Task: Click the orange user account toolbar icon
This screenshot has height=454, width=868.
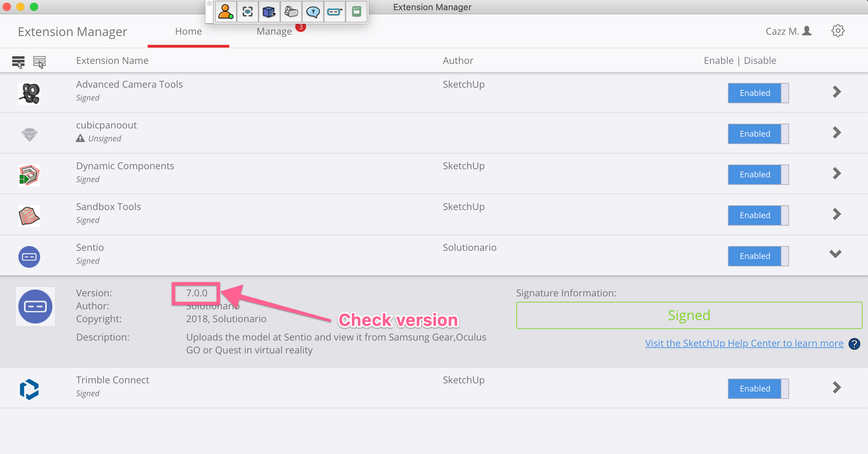Action: coord(226,12)
